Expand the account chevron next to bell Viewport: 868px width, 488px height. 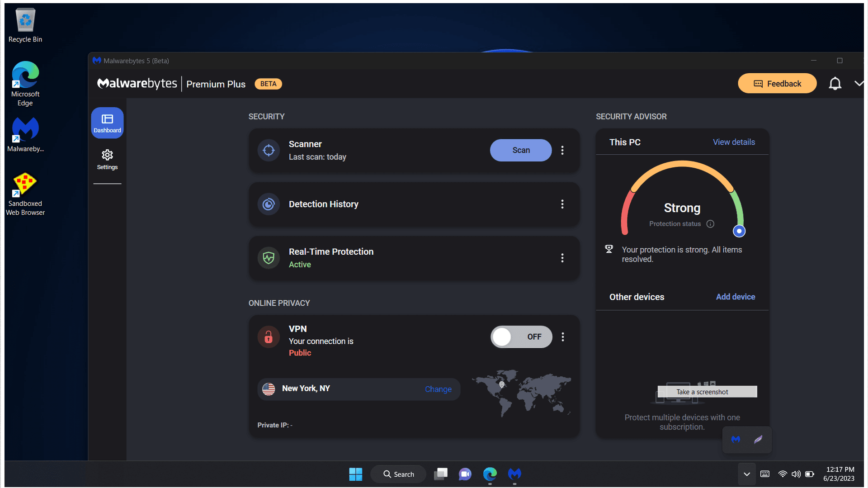coord(859,84)
